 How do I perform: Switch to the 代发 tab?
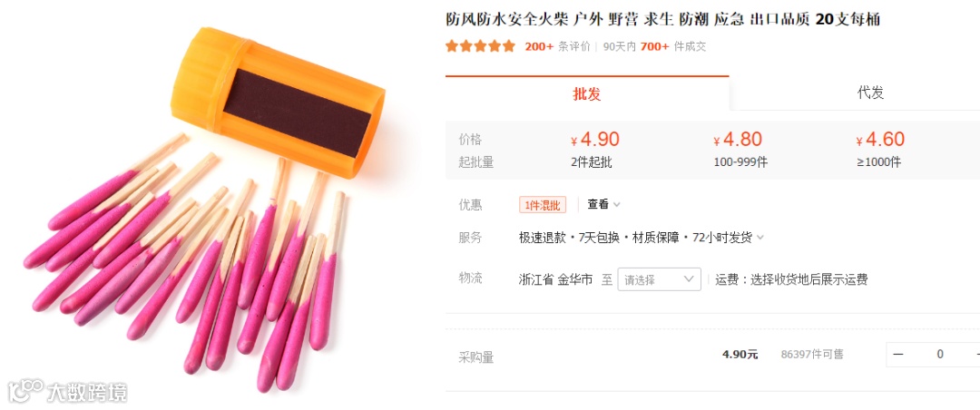click(x=870, y=93)
